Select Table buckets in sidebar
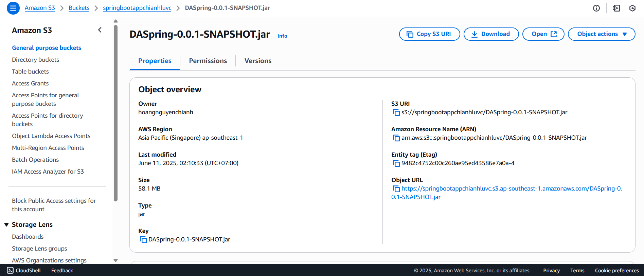The height and width of the screenshot is (276, 644). pyautogui.click(x=30, y=72)
